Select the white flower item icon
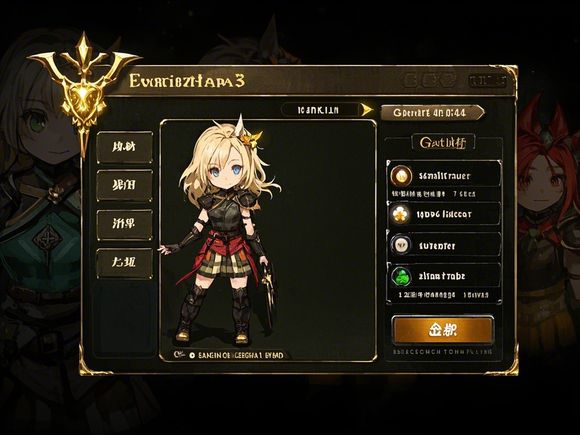The width and height of the screenshot is (580, 435). tap(401, 215)
